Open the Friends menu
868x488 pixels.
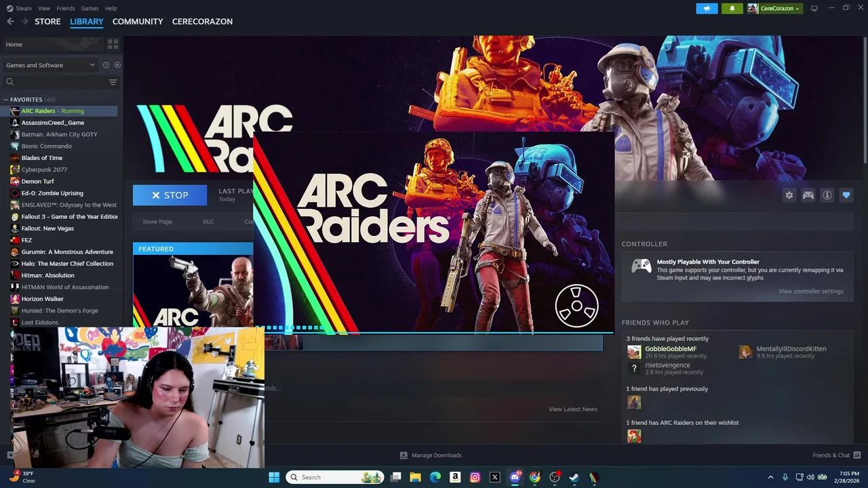click(x=66, y=8)
